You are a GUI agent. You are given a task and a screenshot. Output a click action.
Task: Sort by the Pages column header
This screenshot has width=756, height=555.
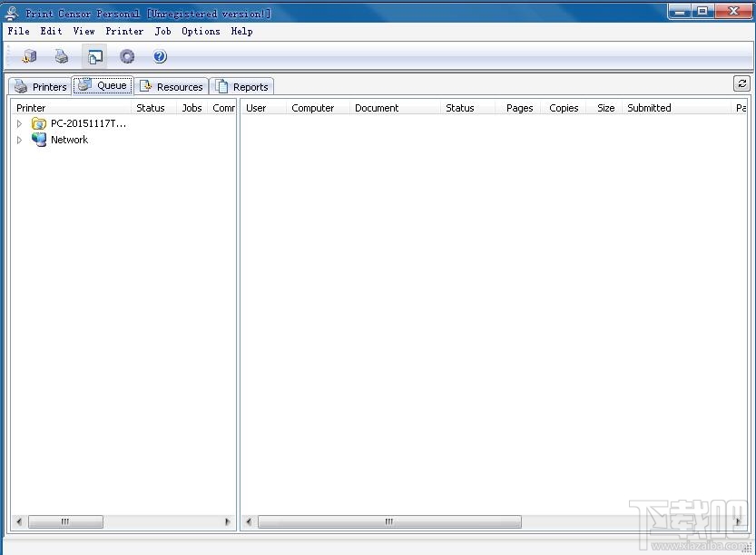pyautogui.click(x=517, y=108)
